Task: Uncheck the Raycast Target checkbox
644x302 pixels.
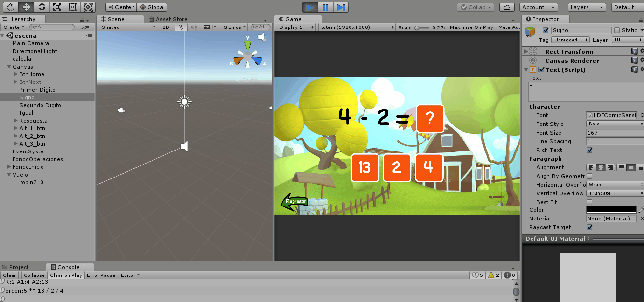Action: 589,227
